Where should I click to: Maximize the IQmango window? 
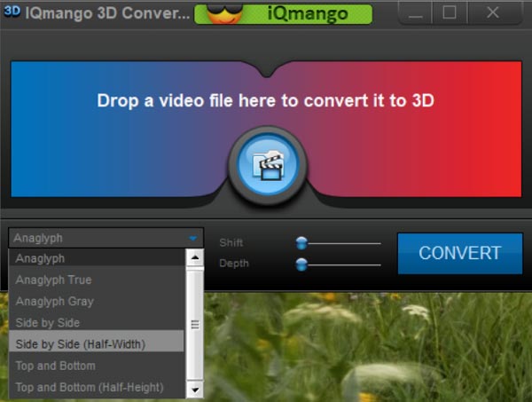pos(450,13)
